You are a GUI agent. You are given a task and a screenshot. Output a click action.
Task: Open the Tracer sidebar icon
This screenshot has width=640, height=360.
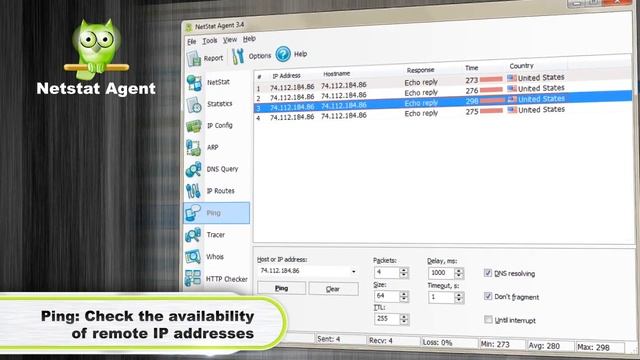(x=193, y=235)
